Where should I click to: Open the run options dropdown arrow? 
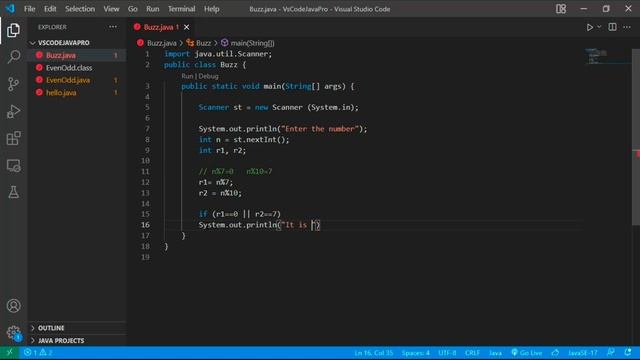(x=599, y=27)
